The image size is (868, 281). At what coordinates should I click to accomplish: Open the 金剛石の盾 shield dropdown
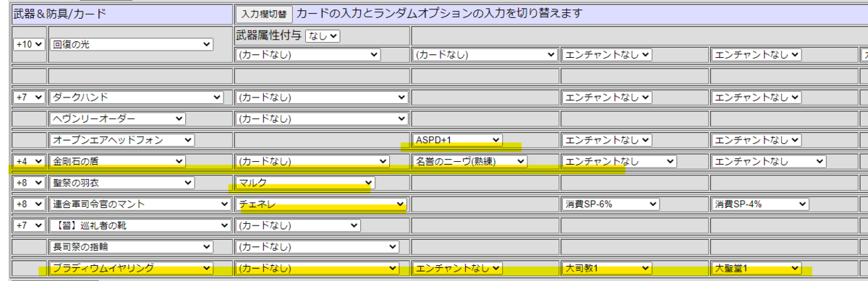tap(118, 161)
